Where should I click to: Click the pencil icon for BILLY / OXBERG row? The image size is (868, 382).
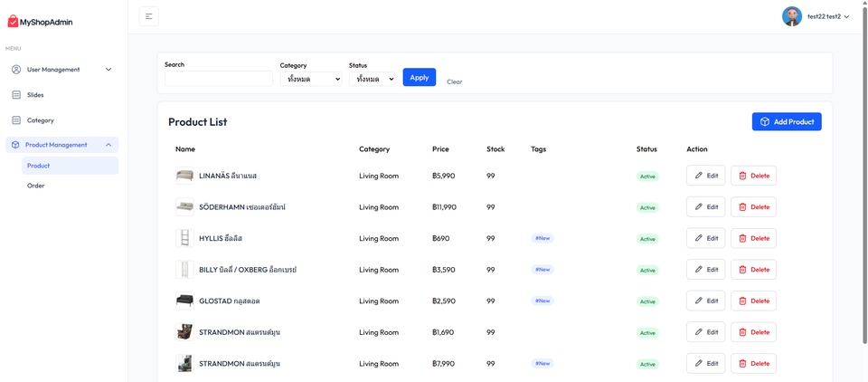coord(699,270)
